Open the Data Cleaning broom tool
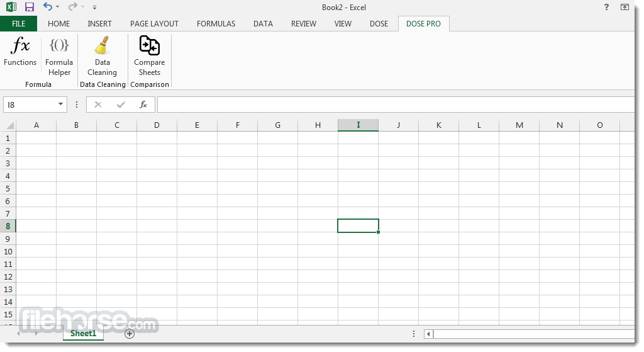Image resolution: width=644 pixels, height=352 pixels. [x=103, y=56]
